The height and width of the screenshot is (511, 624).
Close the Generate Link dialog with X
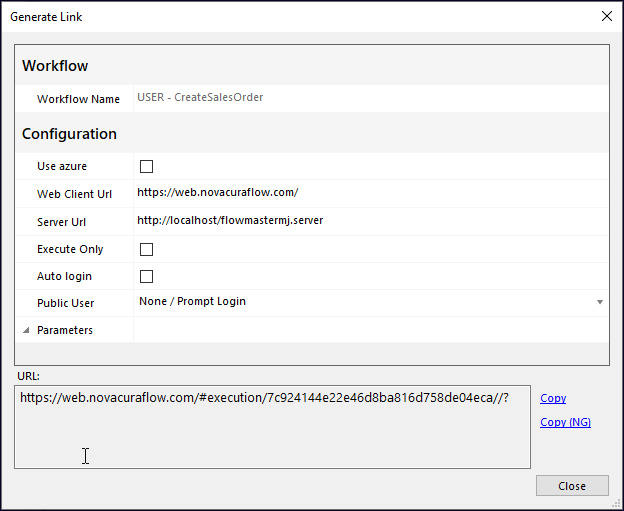pyautogui.click(x=606, y=16)
